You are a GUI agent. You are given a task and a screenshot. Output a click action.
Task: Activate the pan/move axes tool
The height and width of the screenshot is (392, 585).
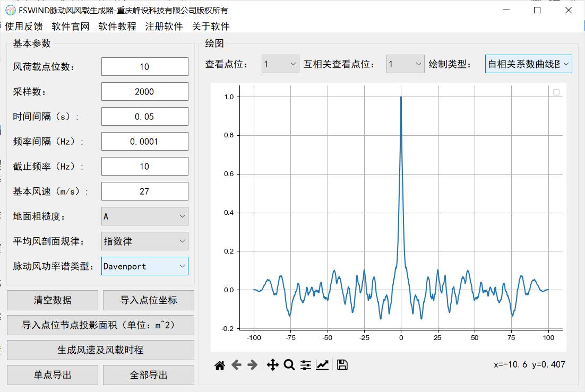pyautogui.click(x=273, y=365)
